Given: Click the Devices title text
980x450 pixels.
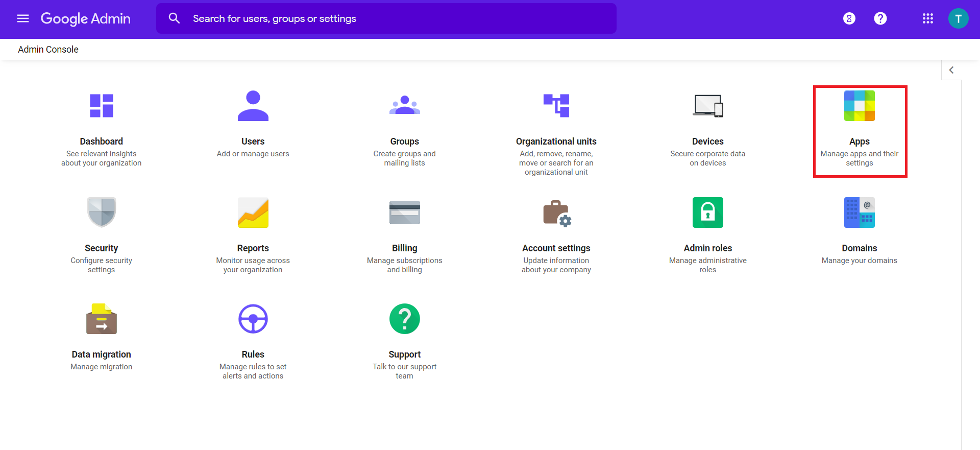Looking at the screenshot, I should [x=708, y=141].
